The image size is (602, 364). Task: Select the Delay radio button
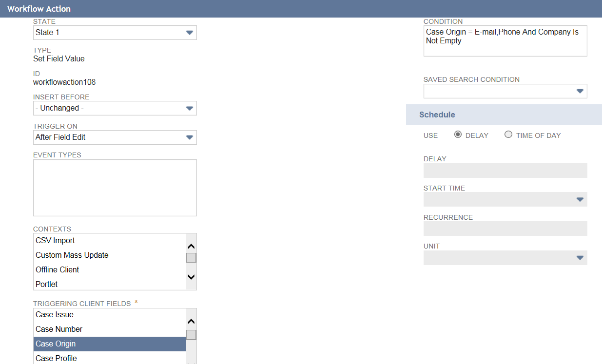click(458, 135)
